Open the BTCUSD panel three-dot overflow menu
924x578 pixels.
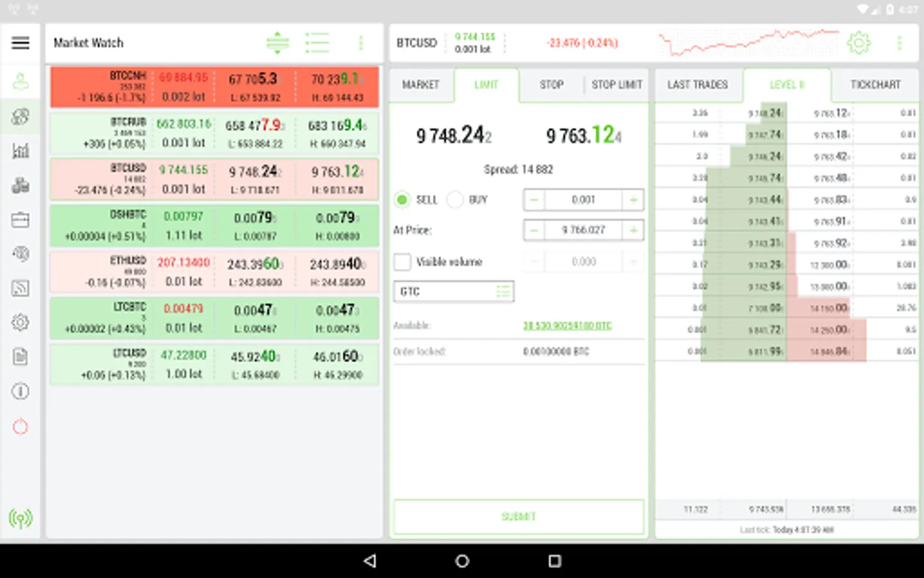899,43
